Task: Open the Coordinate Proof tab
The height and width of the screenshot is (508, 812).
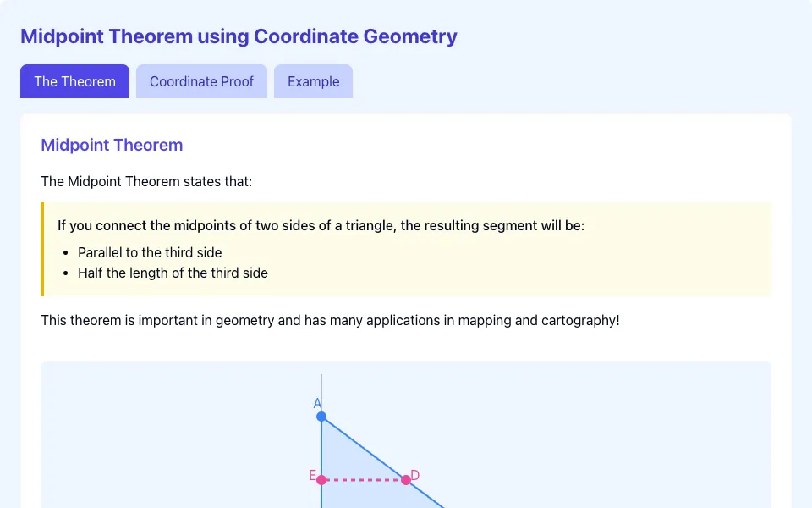Action: pos(201,81)
